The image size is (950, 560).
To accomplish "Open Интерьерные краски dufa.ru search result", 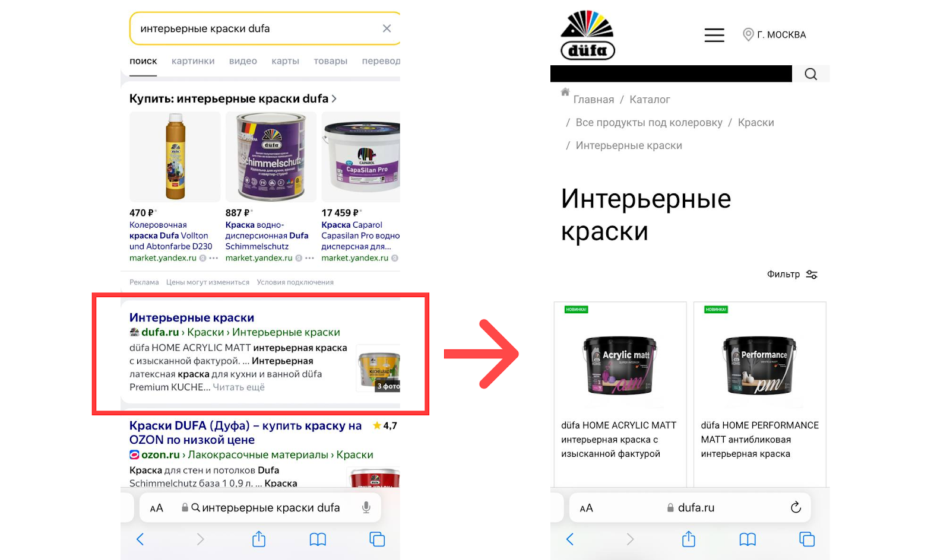I will pos(192,318).
